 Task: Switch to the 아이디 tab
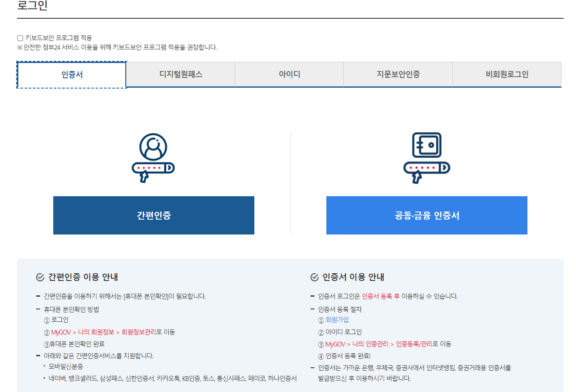(x=289, y=74)
